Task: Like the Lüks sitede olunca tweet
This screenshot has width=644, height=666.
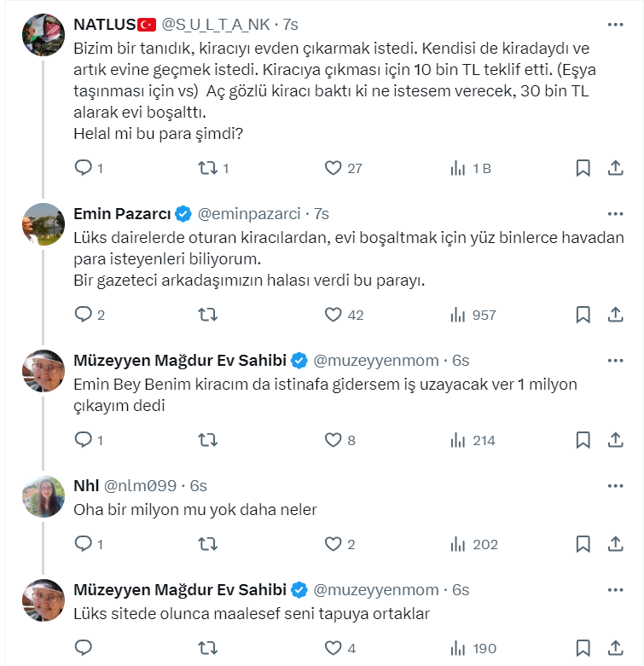Action: click(333, 649)
